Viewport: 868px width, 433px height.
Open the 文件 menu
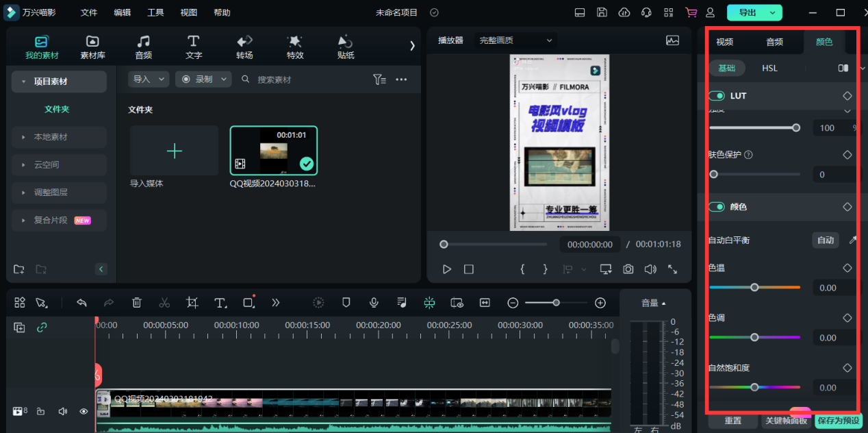pyautogui.click(x=89, y=12)
